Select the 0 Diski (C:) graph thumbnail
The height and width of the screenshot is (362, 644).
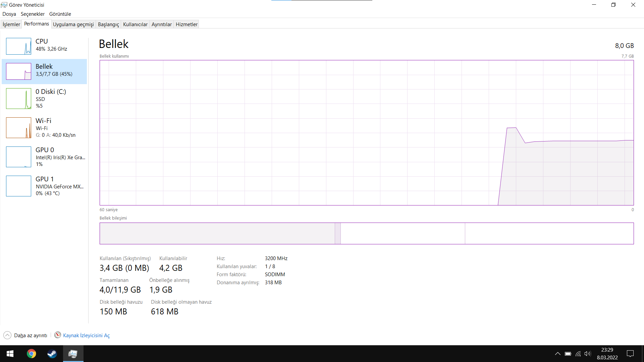[x=18, y=99]
